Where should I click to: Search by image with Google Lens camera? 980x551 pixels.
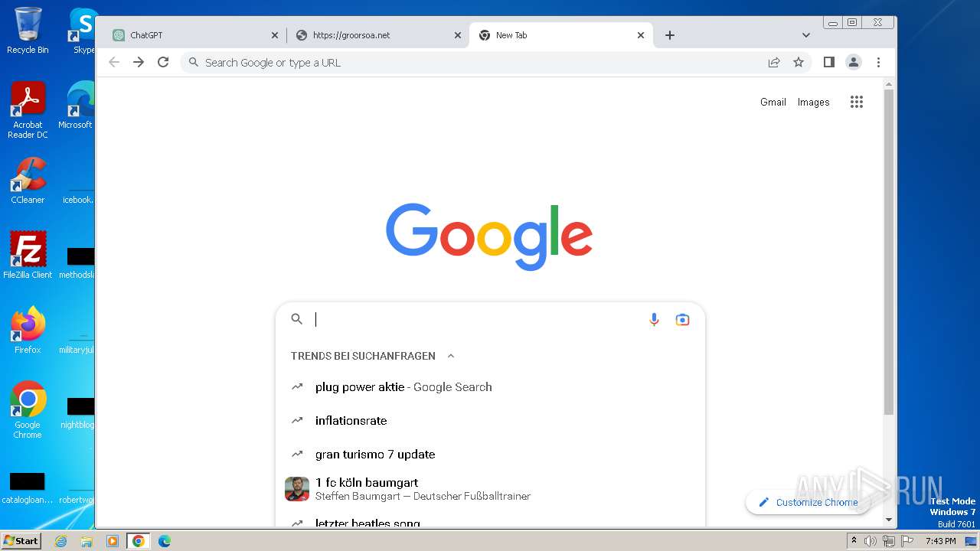[682, 319]
